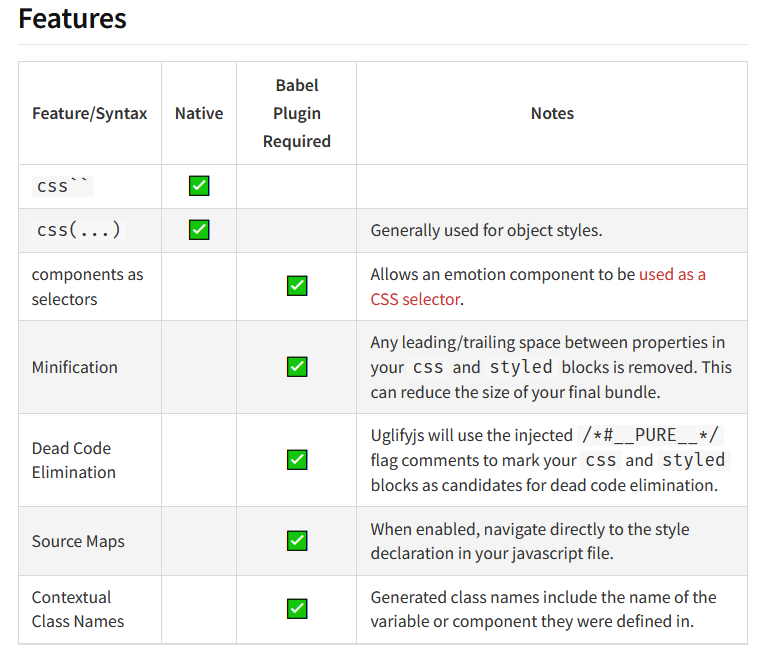
Task: Click the Feature/Syntax column header
Action: pyautogui.click(x=89, y=114)
